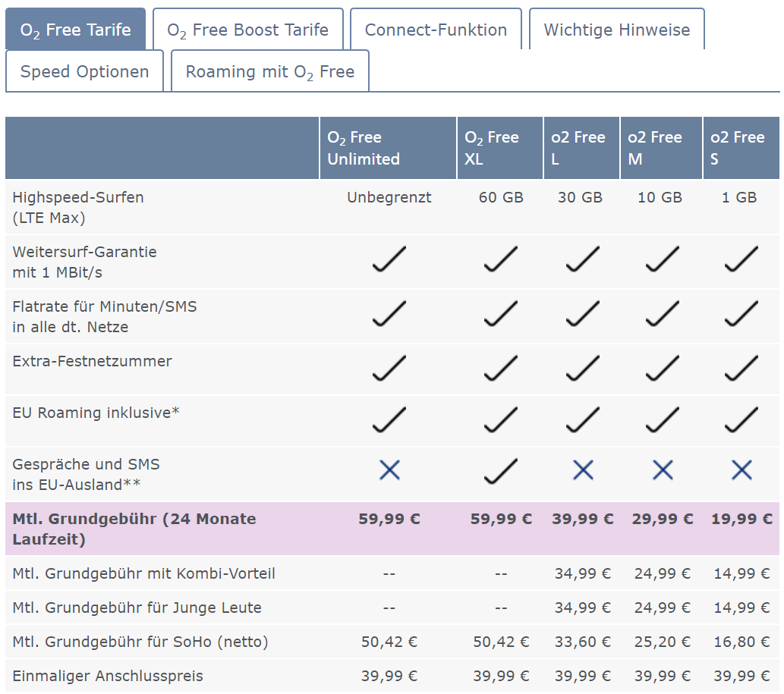Click the Weitersurf-Garantie checkmark for O2 Free Unlimited

[389, 259]
